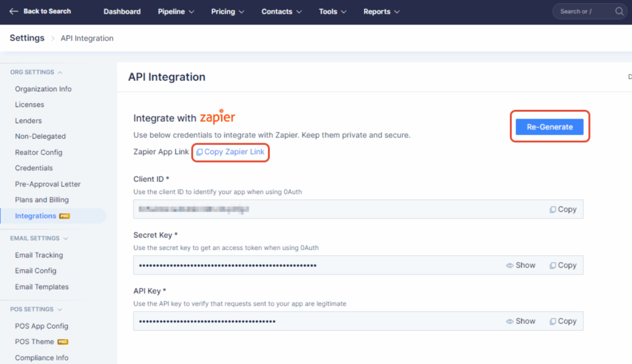Screen dimensions: 632x364
Task: Expand the Tools dropdown chevron
Action: [343, 12]
